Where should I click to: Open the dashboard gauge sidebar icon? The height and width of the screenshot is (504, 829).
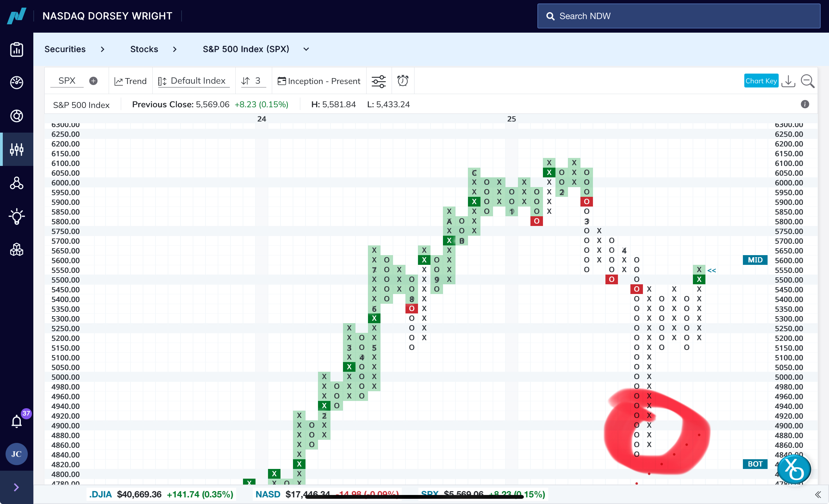point(17,83)
